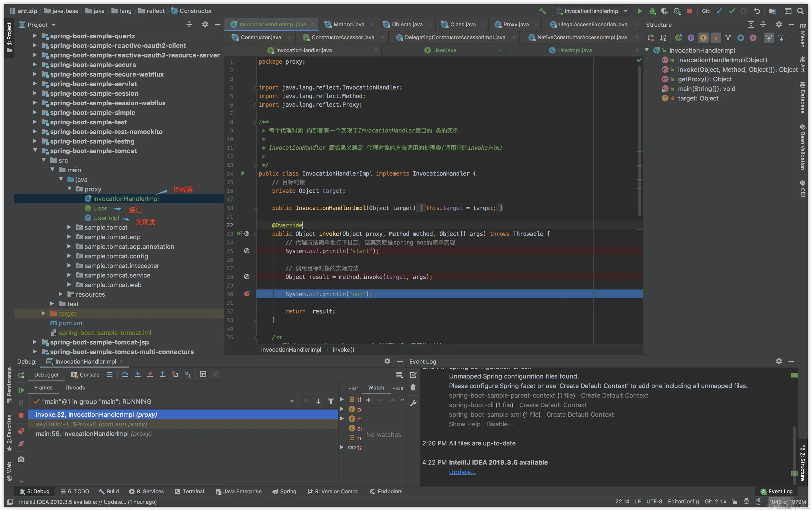
Task: Toggle the breakpoint on line 30
Action: click(247, 294)
